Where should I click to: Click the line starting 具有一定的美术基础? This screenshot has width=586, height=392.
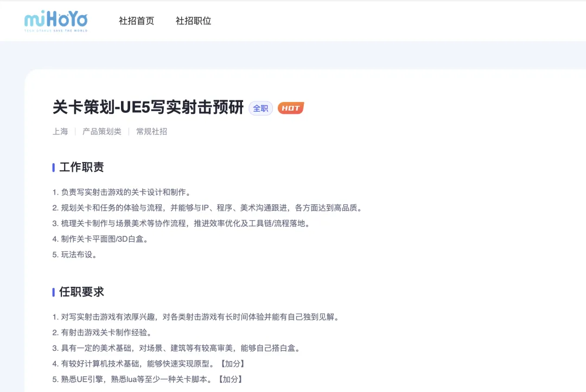pos(176,348)
